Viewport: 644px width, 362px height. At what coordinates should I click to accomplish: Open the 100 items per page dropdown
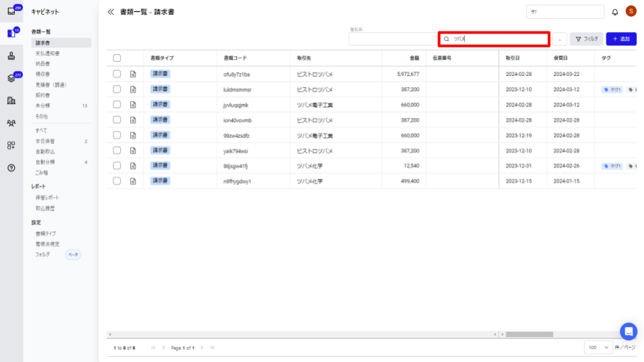click(x=598, y=348)
